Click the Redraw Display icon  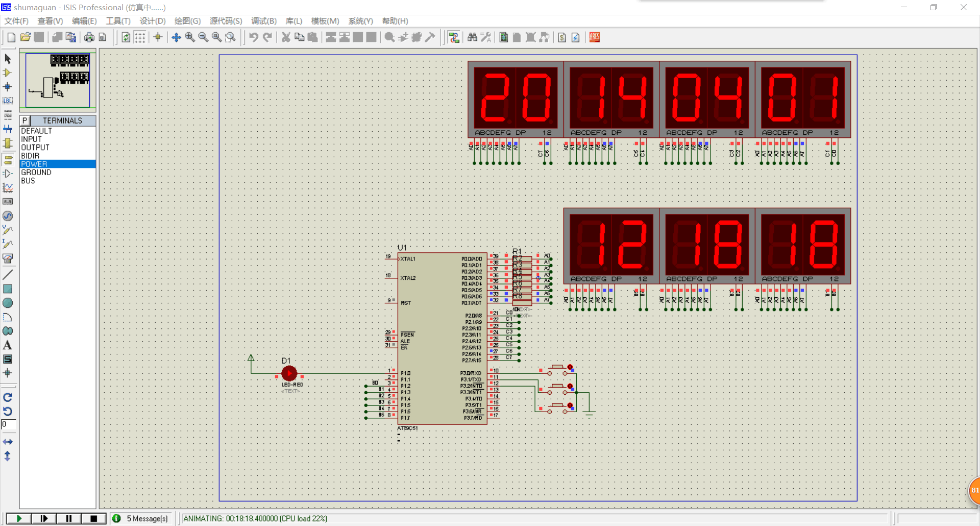click(126, 37)
